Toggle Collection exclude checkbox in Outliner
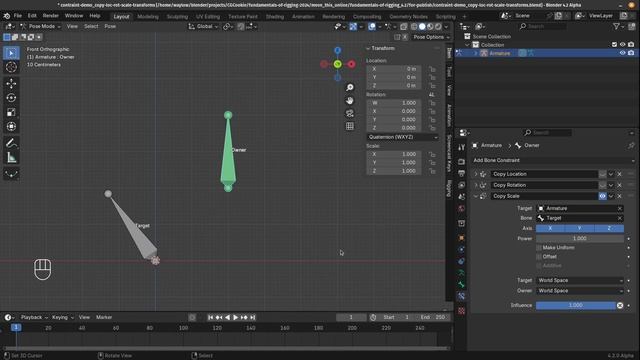The height and width of the screenshot is (360, 640). tap(614, 45)
